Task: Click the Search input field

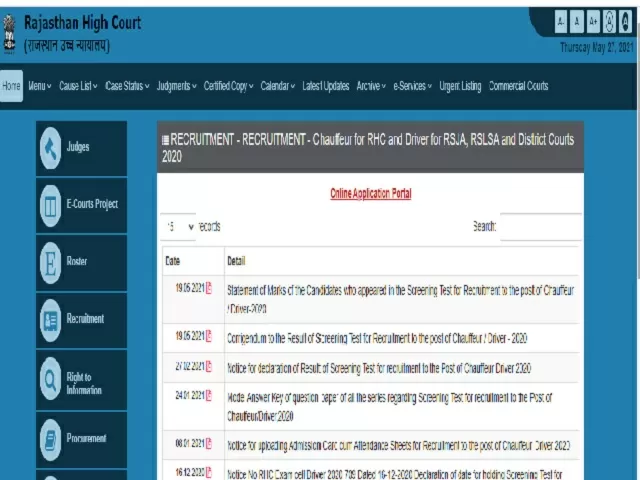Action: [x=541, y=227]
